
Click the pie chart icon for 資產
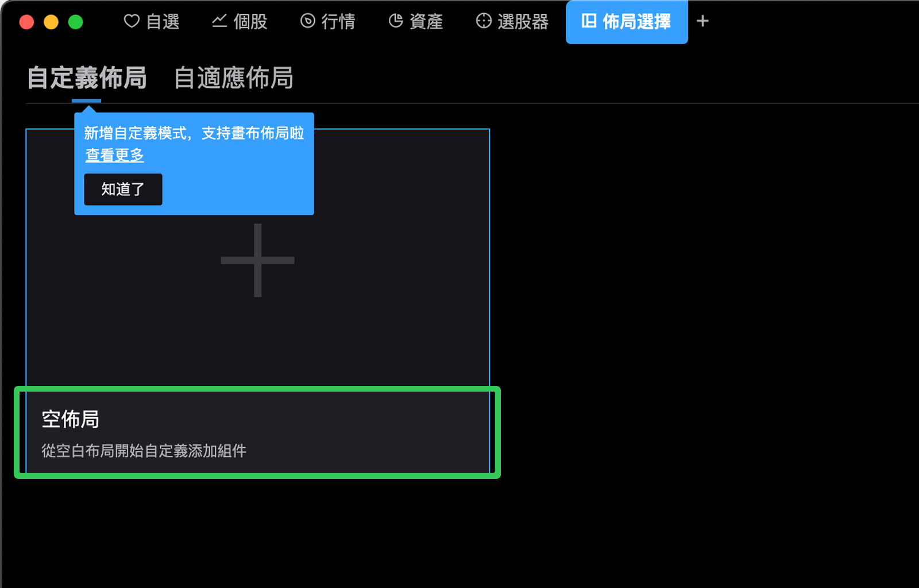click(396, 21)
